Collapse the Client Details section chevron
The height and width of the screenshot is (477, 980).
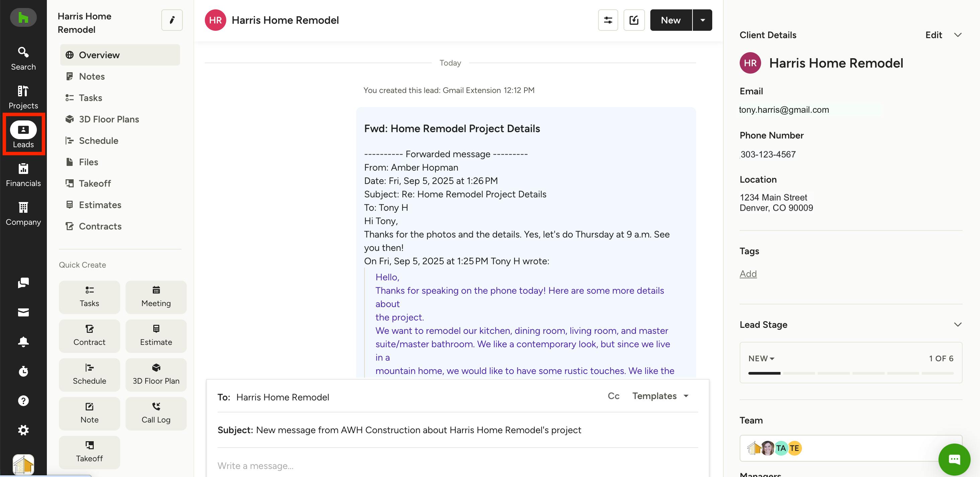(958, 35)
